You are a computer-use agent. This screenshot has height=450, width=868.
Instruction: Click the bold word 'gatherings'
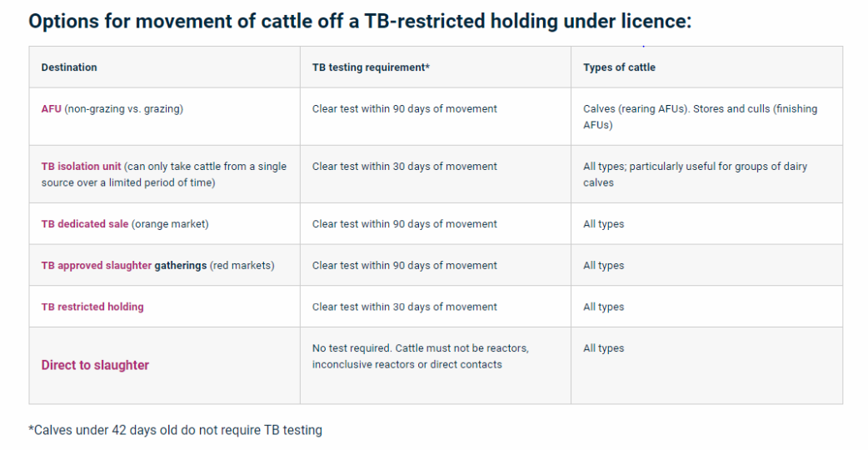coord(180,266)
